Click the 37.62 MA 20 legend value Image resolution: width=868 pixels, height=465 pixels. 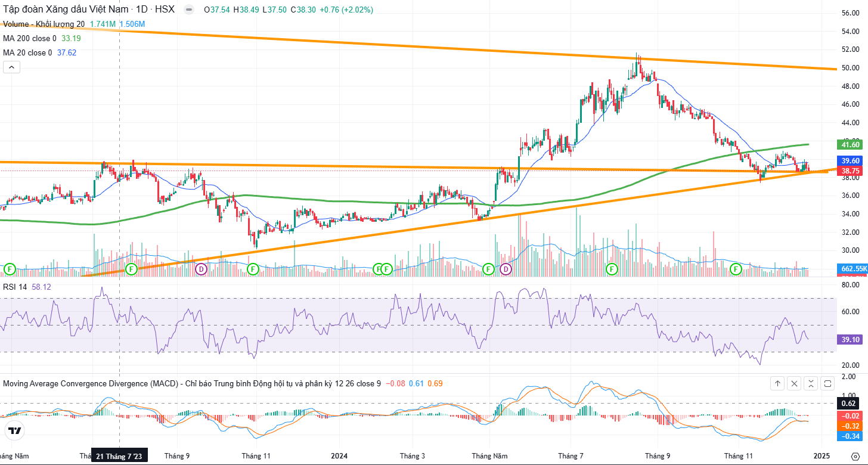(66, 52)
